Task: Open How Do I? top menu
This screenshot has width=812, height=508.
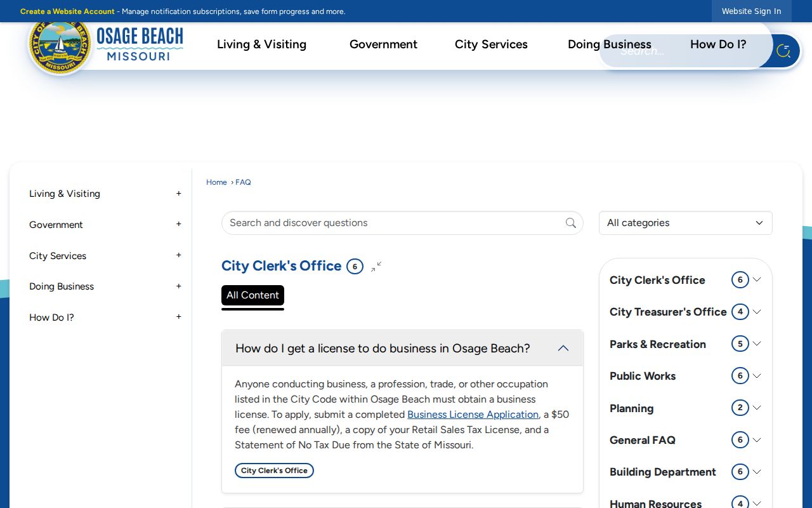Action: pos(718,44)
